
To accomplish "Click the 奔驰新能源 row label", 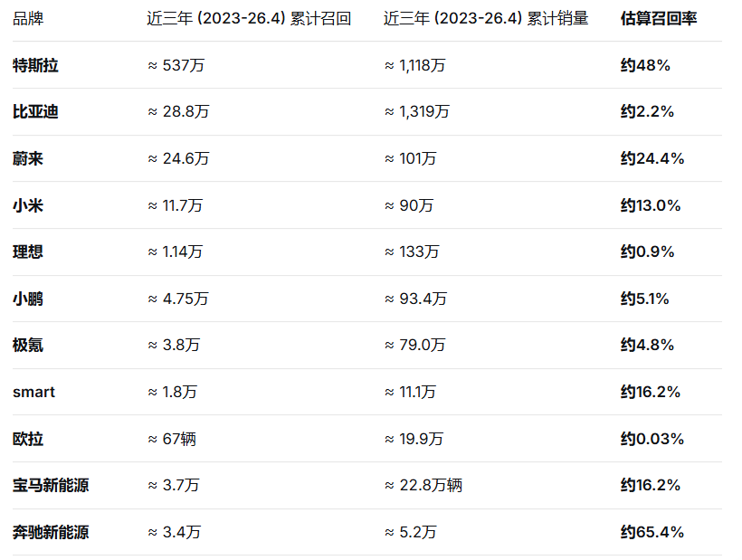I will (x=51, y=532).
